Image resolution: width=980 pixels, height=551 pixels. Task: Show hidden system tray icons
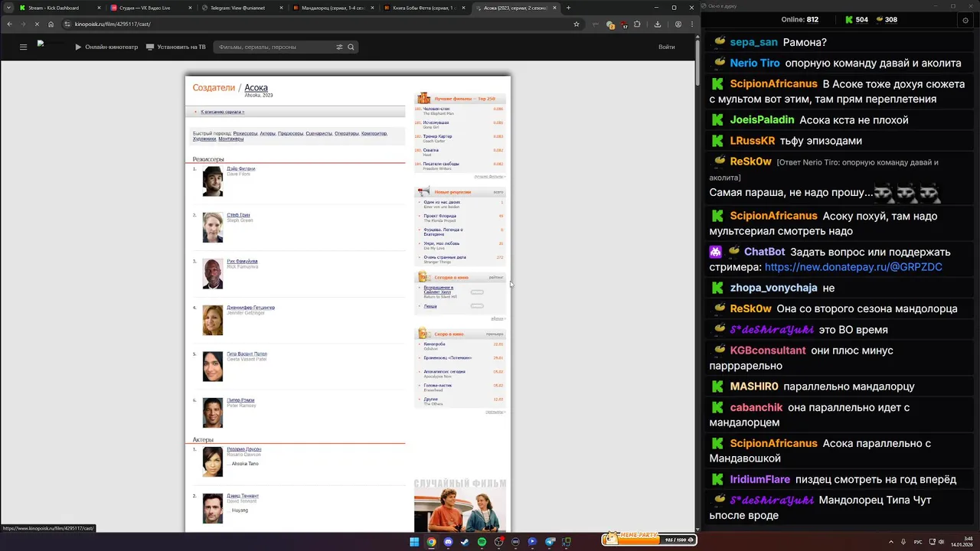tap(891, 542)
